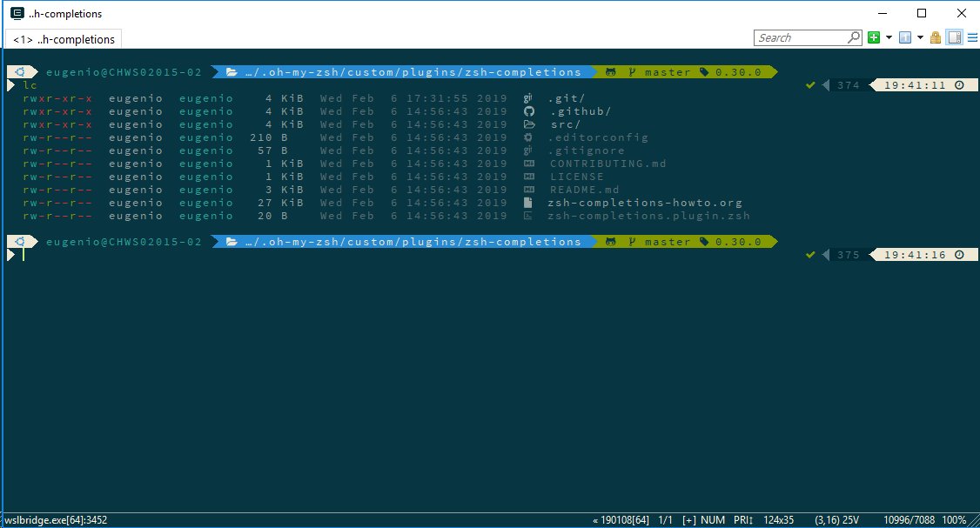Click the green checkmark beside 375
This screenshot has width=980, height=528.
click(810, 254)
